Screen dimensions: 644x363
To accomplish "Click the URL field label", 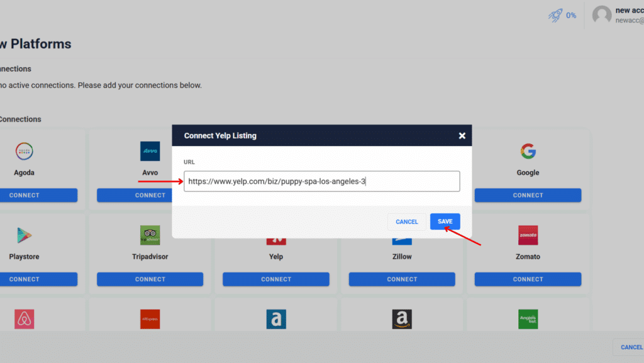I will point(189,162).
